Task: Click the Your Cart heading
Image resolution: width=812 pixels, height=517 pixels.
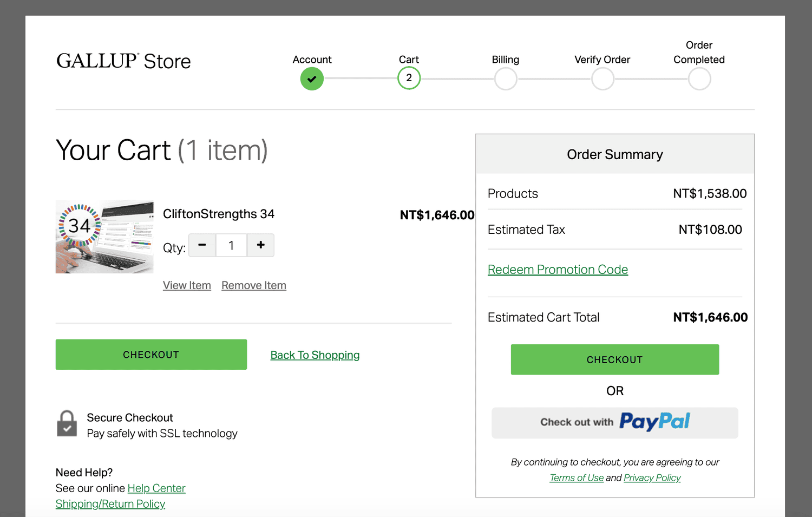Action: coord(162,150)
